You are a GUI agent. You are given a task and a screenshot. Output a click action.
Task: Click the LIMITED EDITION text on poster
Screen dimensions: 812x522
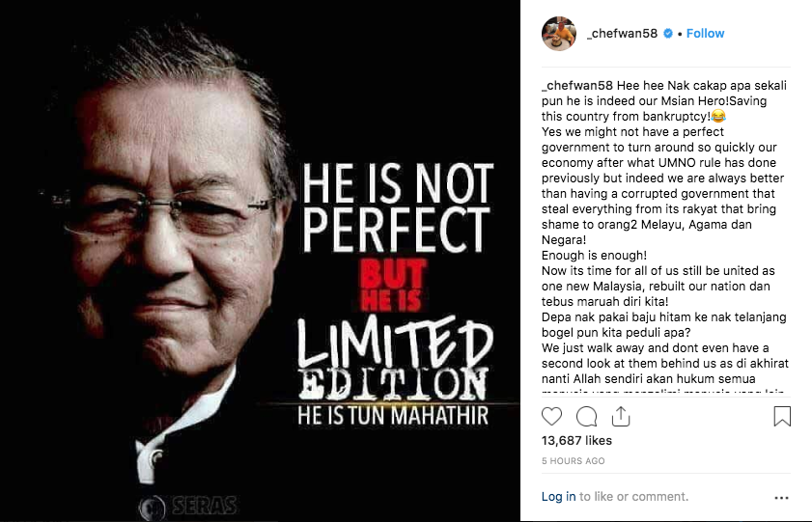pyautogui.click(x=395, y=360)
